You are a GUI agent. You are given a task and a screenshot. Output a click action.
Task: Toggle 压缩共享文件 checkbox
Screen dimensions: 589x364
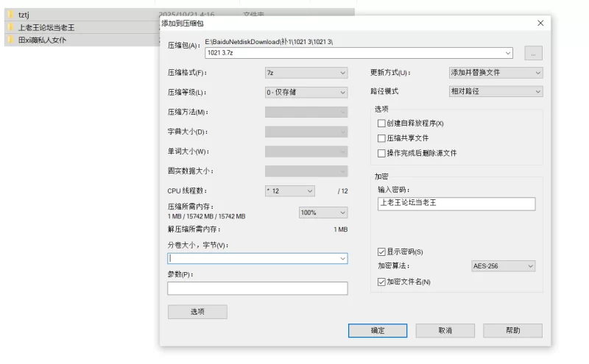point(381,138)
